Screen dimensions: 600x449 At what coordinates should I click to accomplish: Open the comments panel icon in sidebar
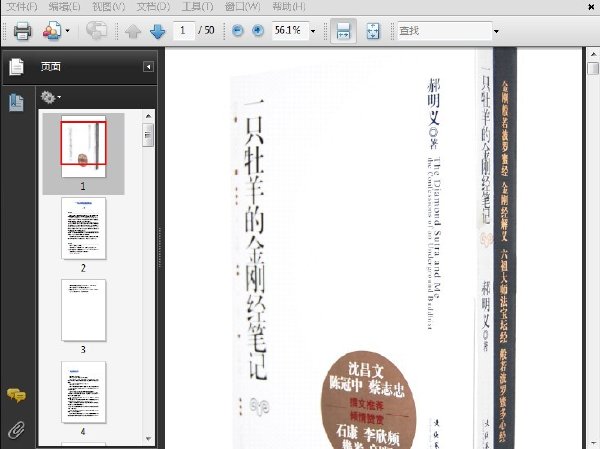(x=16, y=395)
